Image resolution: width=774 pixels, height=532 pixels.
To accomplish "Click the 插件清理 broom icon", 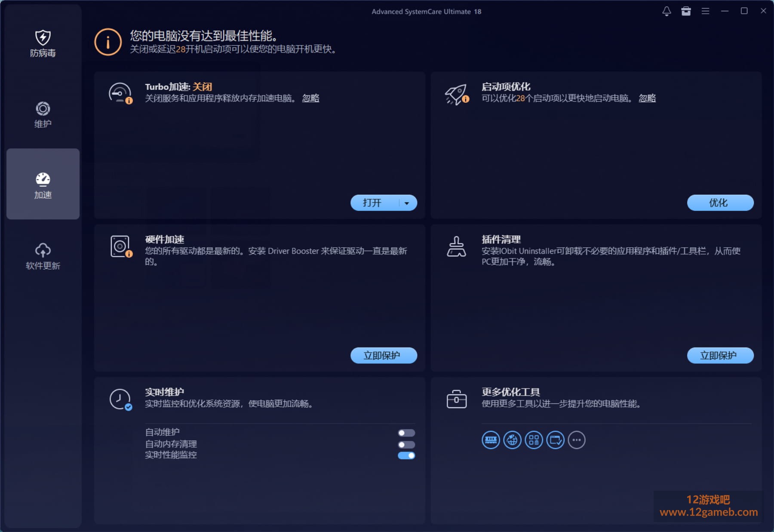I will click(456, 246).
